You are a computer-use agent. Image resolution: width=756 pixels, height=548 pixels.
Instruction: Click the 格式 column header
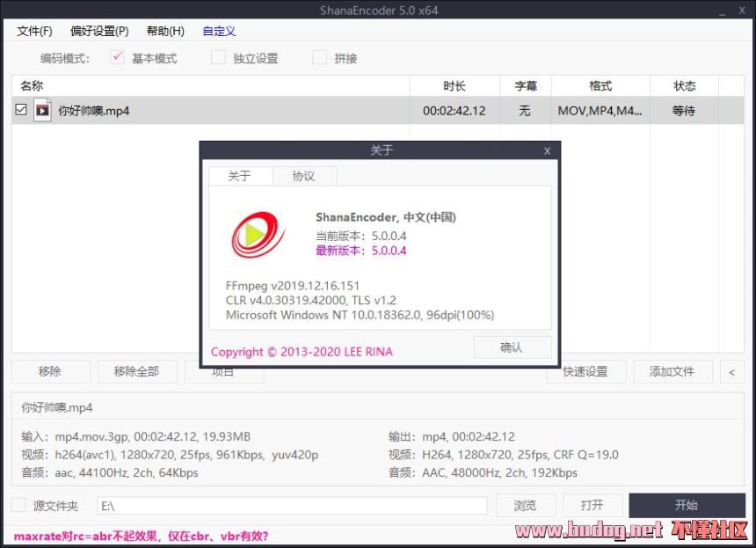pyautogui.click(x=600, y=86)
